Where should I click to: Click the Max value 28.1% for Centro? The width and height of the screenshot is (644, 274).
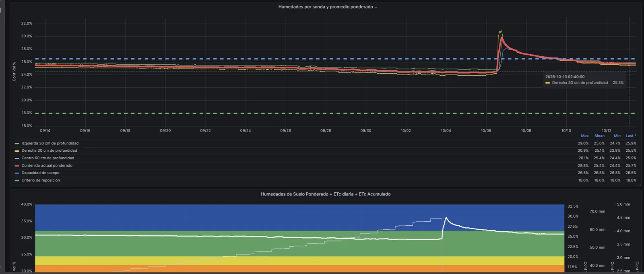[584, 158]
